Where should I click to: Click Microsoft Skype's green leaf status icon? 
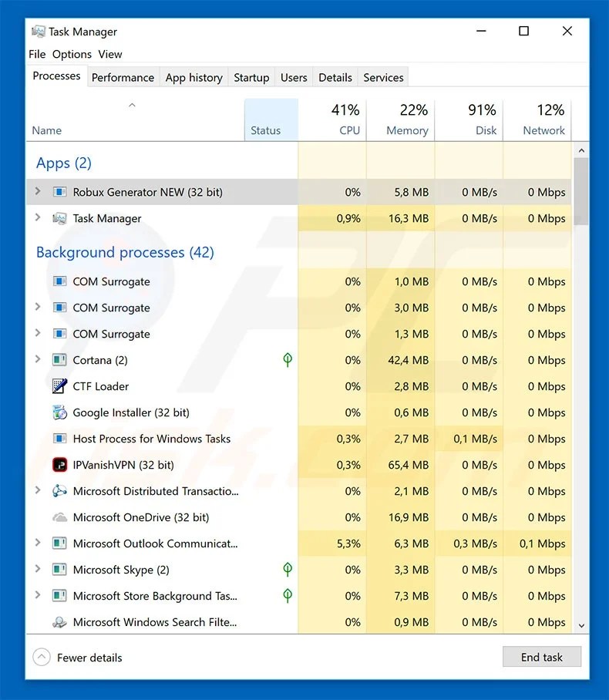click(288, 569)
